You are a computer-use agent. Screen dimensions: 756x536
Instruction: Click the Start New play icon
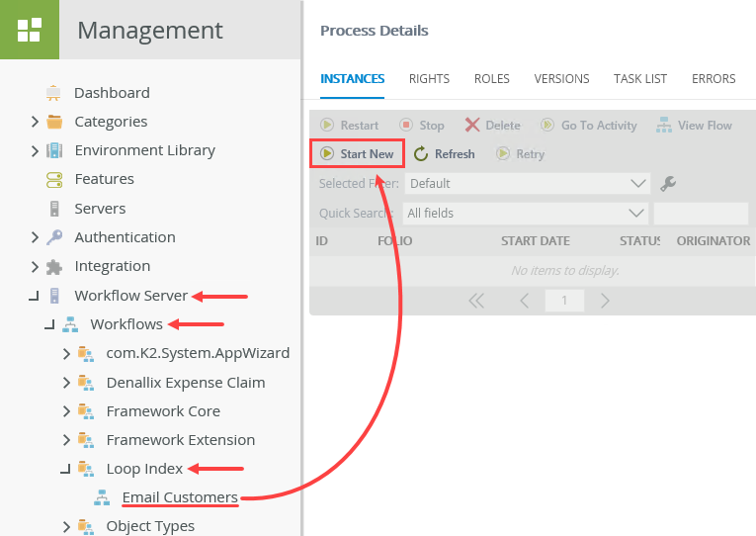(x=327, y=154)
